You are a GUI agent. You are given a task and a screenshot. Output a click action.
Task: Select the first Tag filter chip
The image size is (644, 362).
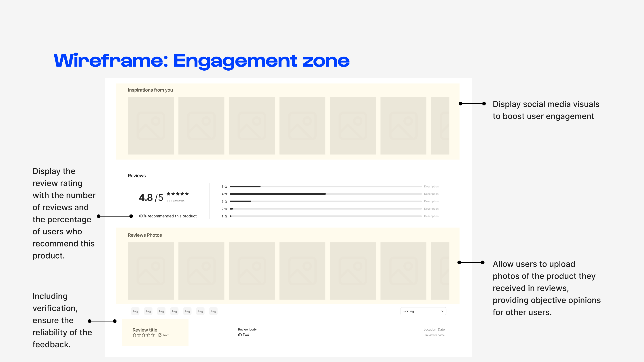pyautogui.click(x=135, y=311)
